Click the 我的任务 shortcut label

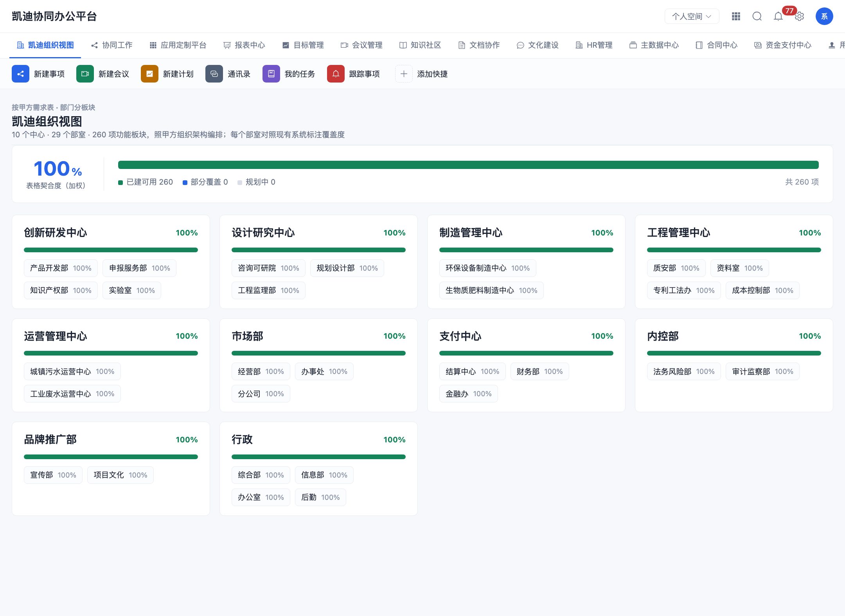[x=300, y=74]
